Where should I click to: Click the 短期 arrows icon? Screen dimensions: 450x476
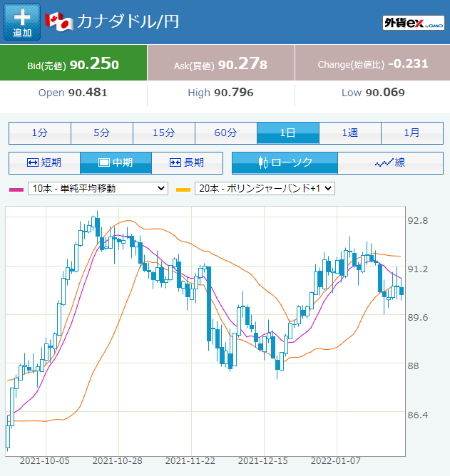click(33, 162)
